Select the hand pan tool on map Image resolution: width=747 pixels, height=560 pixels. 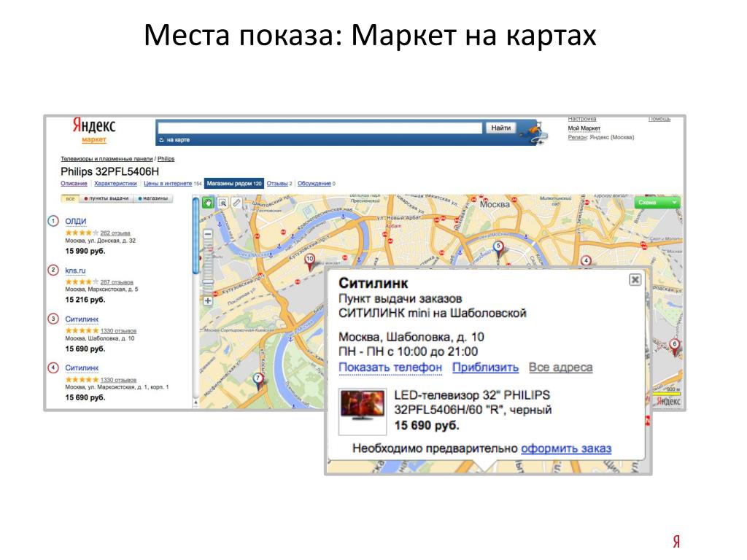tap(208, 203)
